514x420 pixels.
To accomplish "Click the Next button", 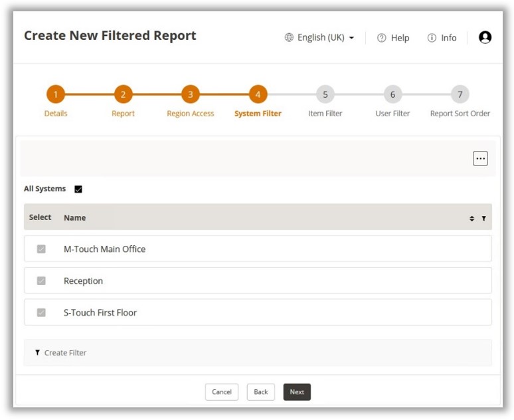I will pyautogui.click(x=297, y=392).
